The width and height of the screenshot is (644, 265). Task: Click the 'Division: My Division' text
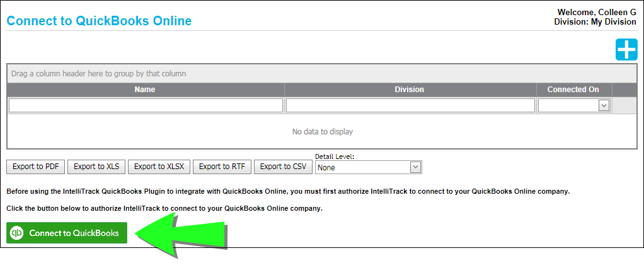click(x=595, y=22)
